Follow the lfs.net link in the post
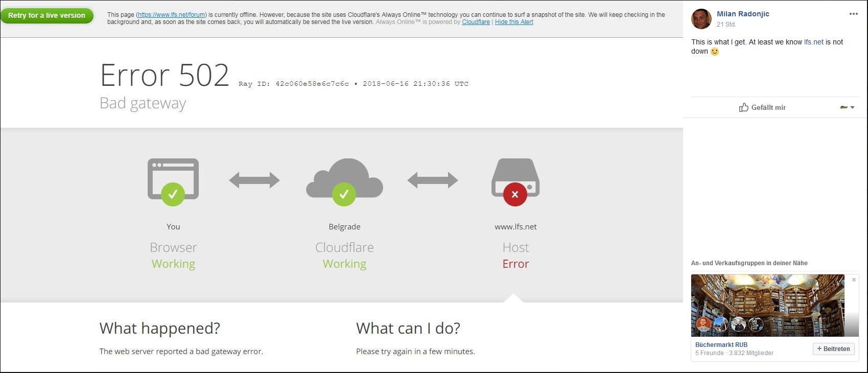Image resolution: width=868 pixels, height=373 pixels. [814, 42]
